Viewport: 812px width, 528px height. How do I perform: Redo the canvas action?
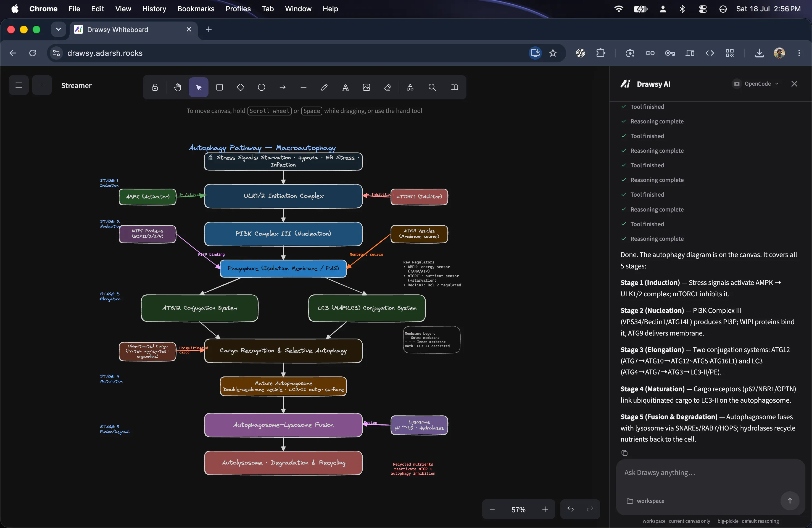[x=590, y=509]
